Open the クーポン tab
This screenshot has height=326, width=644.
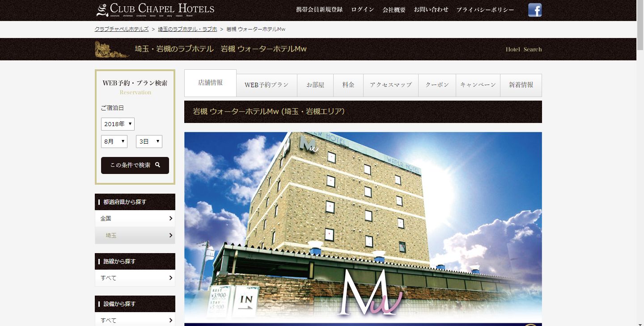437,85
